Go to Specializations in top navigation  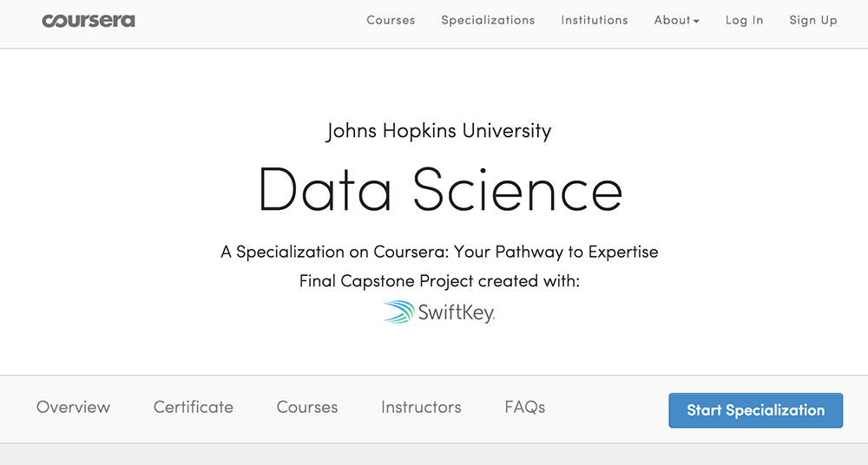point(488,20)
